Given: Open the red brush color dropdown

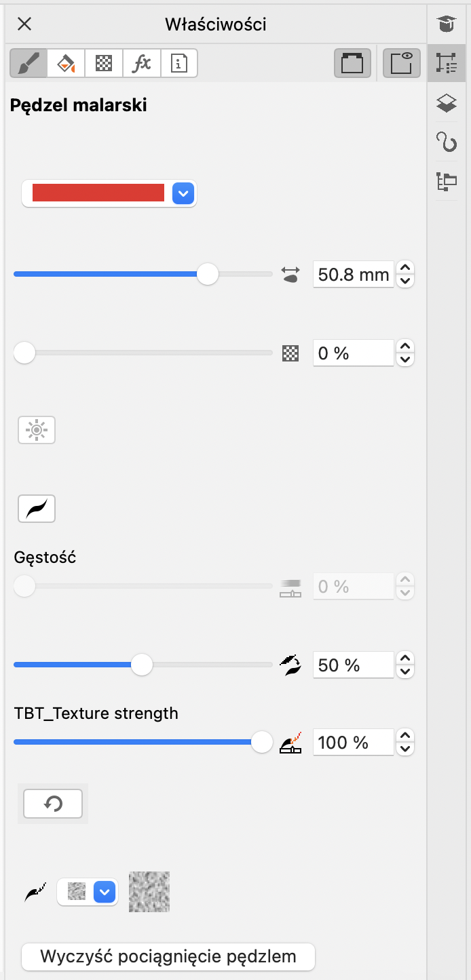Looking at the screenshot, I should pyautogui.click(x=183, y=194).
